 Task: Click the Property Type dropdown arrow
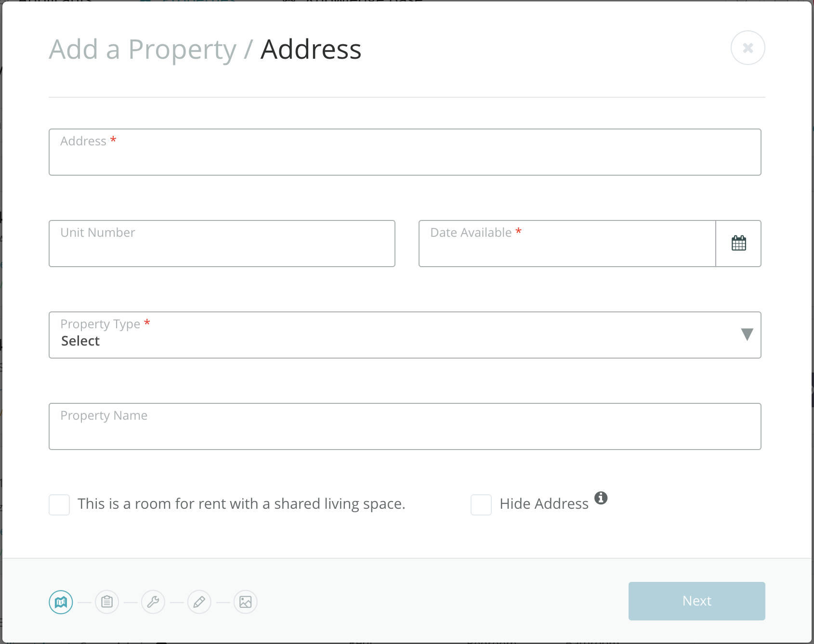pyautogui.click(x=746, y=335)
